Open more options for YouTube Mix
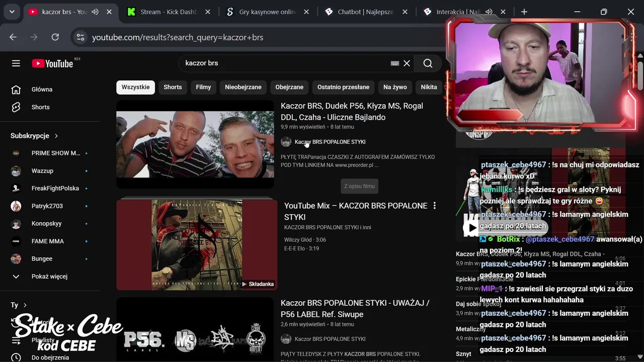This screenshot has height=362, width=644. pyautogui.click(x=434, y=206)
